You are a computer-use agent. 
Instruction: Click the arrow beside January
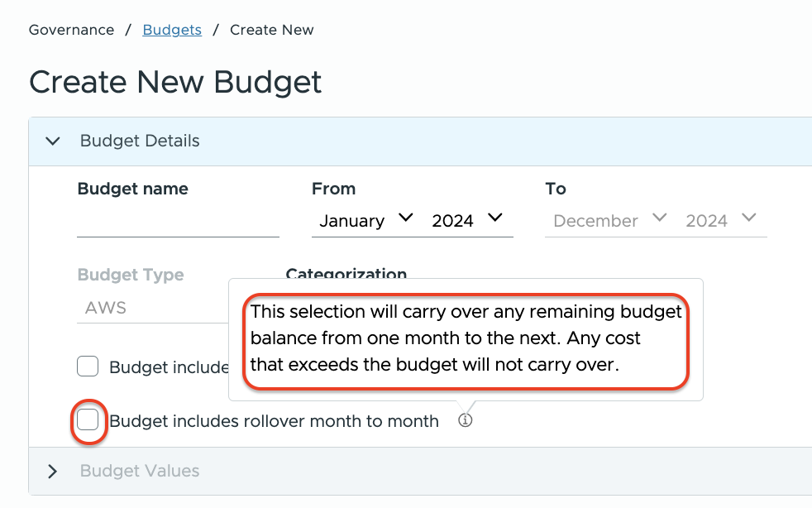pos(405,218)
